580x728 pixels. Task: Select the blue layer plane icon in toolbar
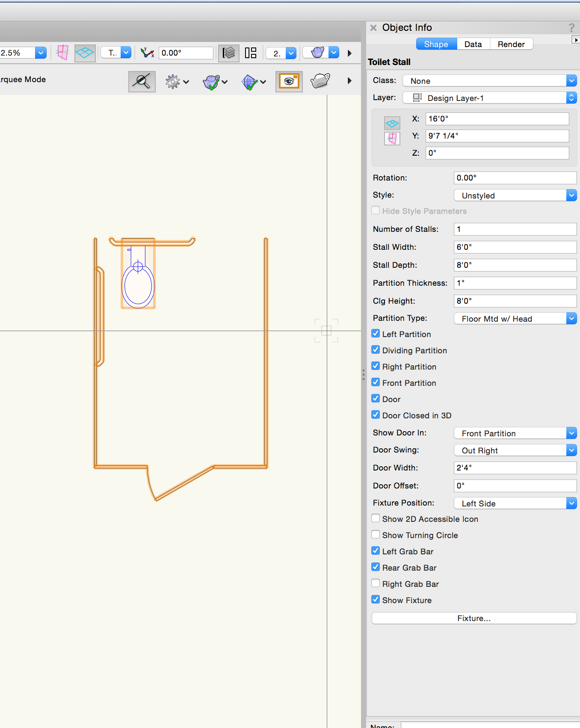85,53
